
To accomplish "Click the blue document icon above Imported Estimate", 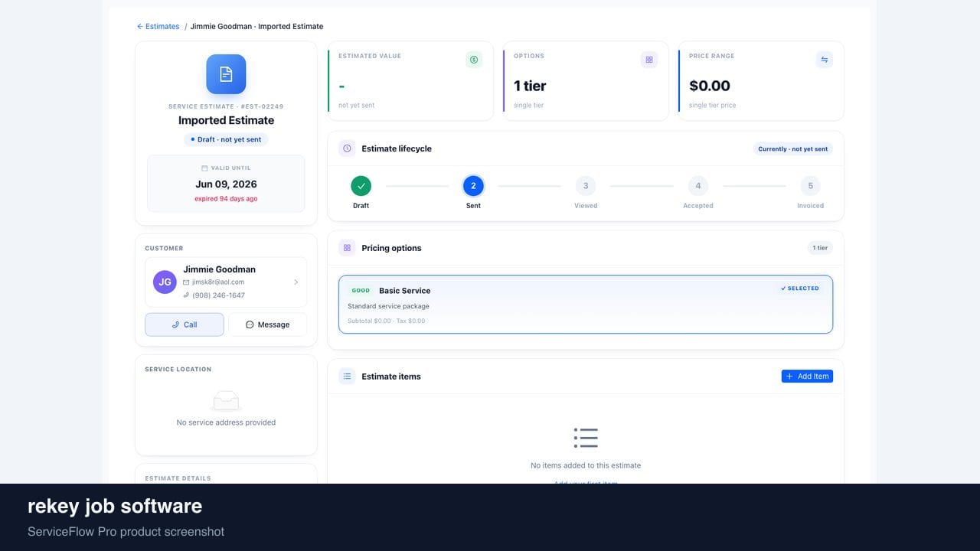I will point(226,74).
